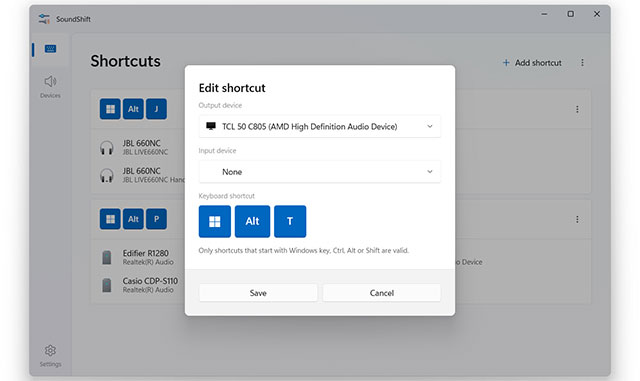The width and height of the screenshot is (640, 381).
Task: Select the Edifier R1280 device text
Action: (146, 253)
